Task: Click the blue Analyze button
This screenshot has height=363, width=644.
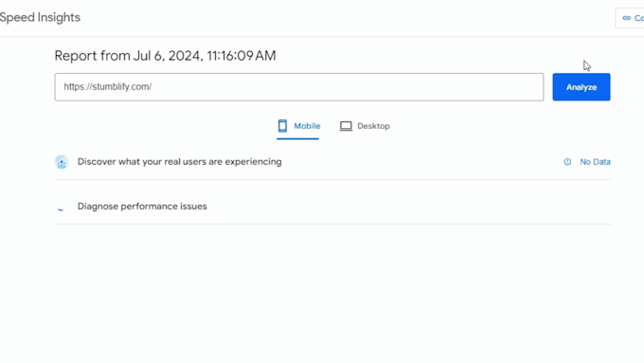Action: click(581, 87)
